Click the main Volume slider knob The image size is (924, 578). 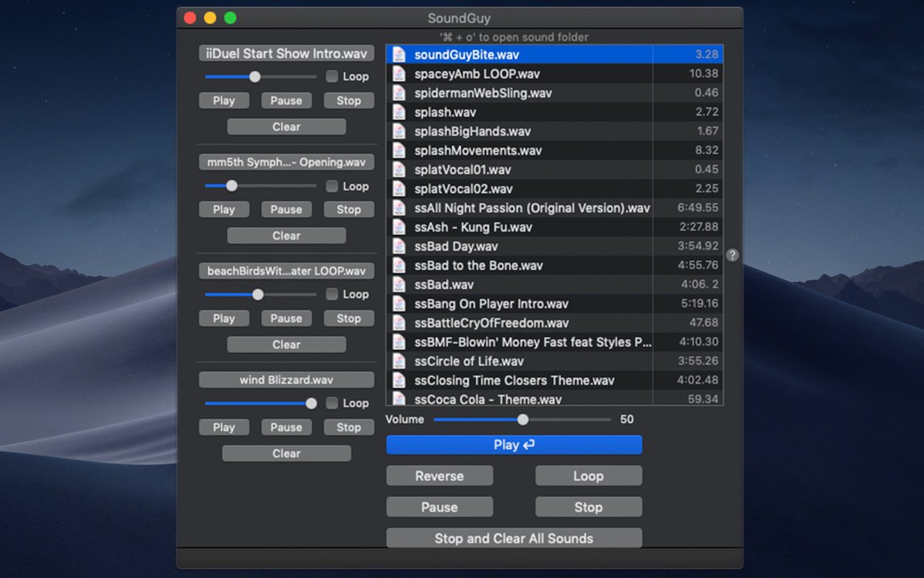[523, 420]
